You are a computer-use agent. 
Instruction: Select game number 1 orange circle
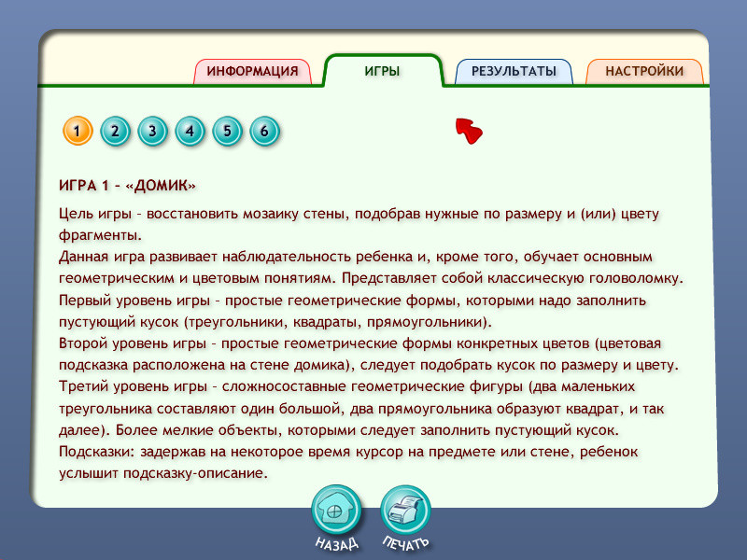pyautogui.click(x=78, y=131)
